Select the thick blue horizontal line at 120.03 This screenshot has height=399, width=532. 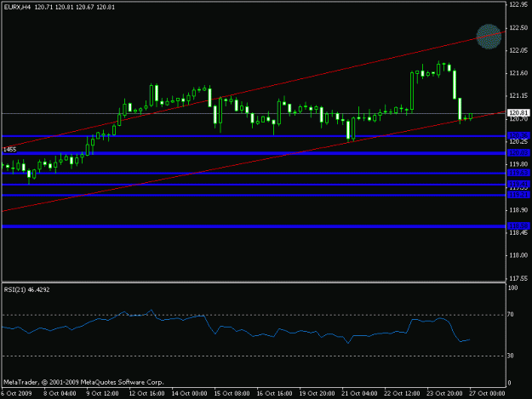coord(254,153)
